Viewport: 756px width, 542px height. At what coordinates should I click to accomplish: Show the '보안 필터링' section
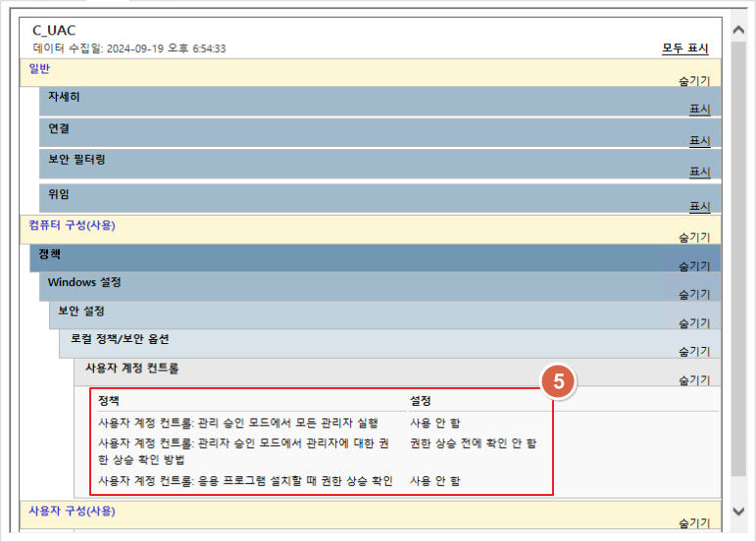[x=699, y=172]
